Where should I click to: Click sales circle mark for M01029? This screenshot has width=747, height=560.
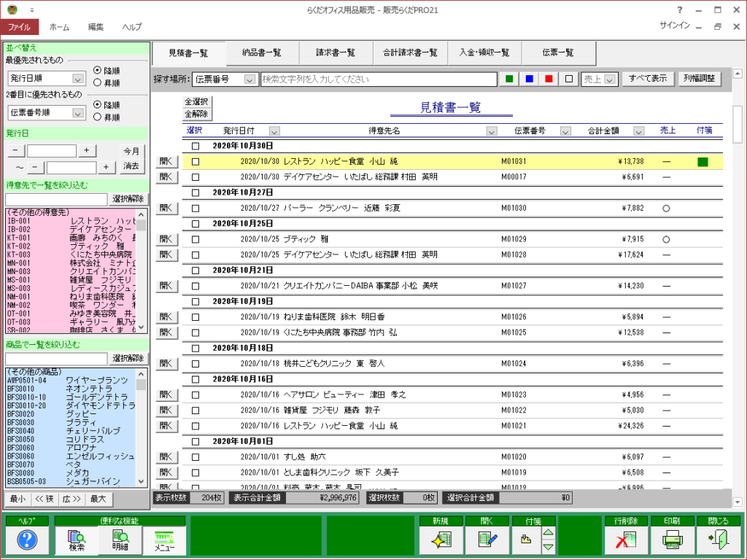[x=666, y=239]
